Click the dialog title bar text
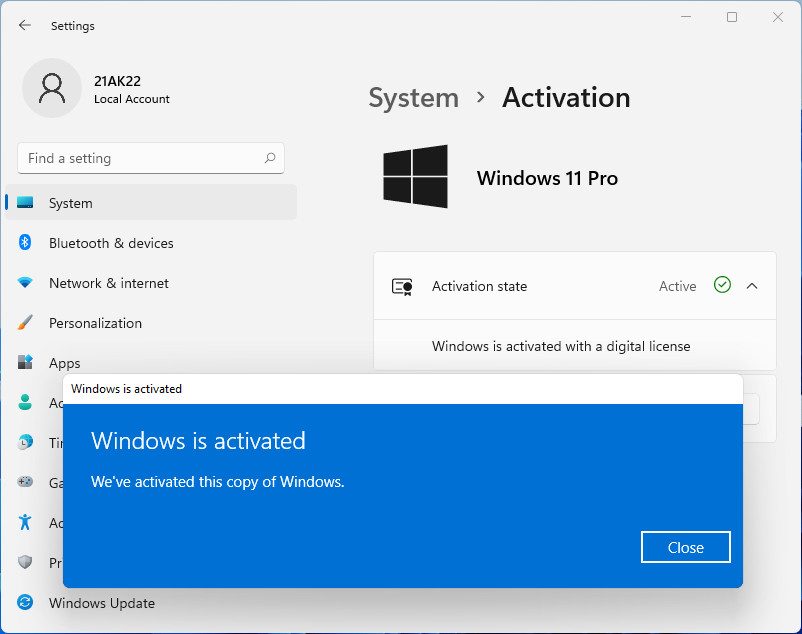The width and height of the screenshot is (802, 634). 126,389
